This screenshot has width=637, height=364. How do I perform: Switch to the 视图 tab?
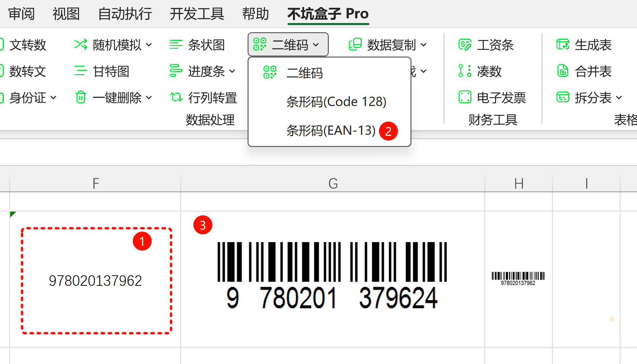66,14
